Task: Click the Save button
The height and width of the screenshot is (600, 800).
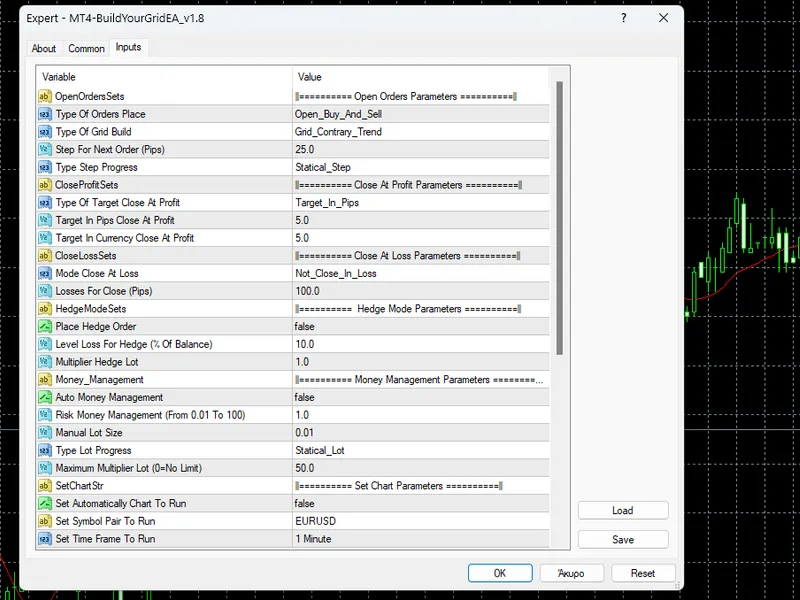Action: pyautogui.click(x=623, y=540)
